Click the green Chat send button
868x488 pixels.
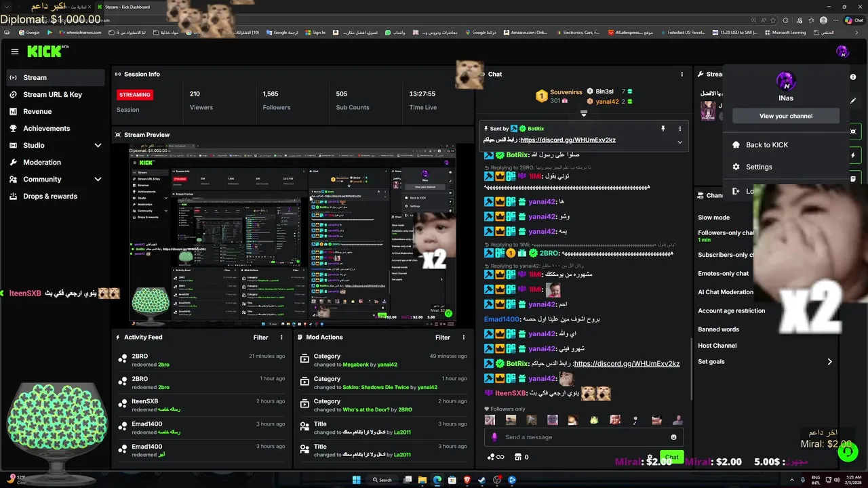pos(671,457)
